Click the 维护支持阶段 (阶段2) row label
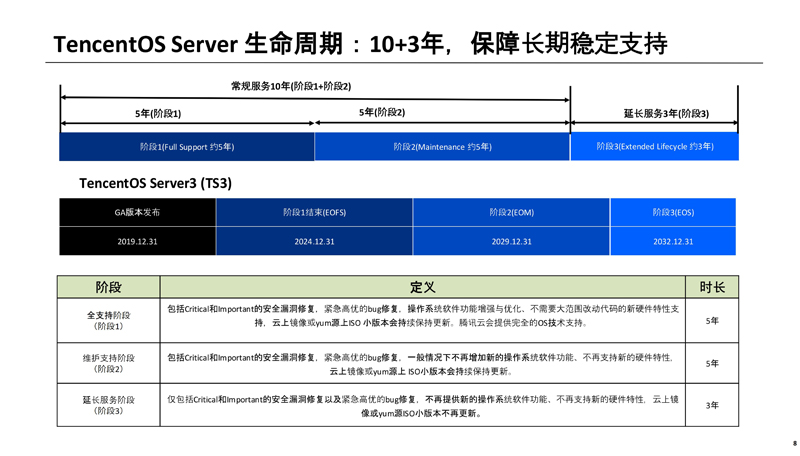This screenshot has height=456, width=800. tap(108, 363)
